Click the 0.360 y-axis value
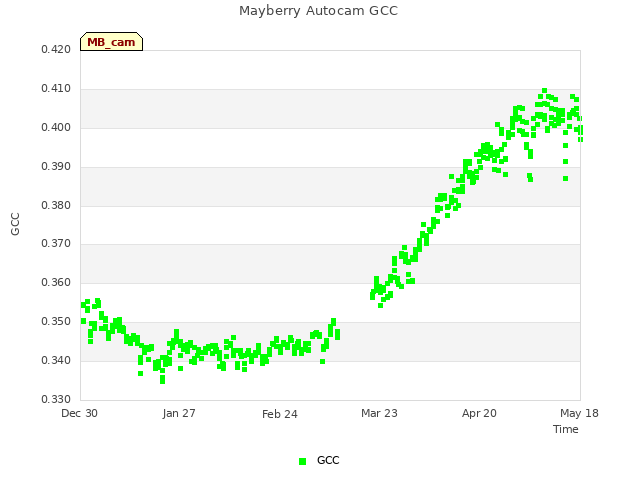640x480 pixels. 56,282
